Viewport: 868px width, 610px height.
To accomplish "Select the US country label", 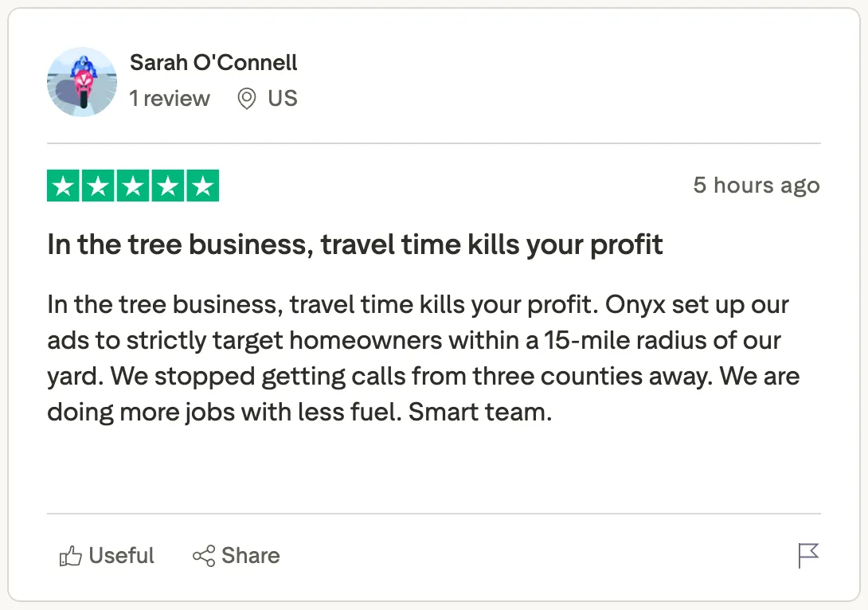I will 283,99.
